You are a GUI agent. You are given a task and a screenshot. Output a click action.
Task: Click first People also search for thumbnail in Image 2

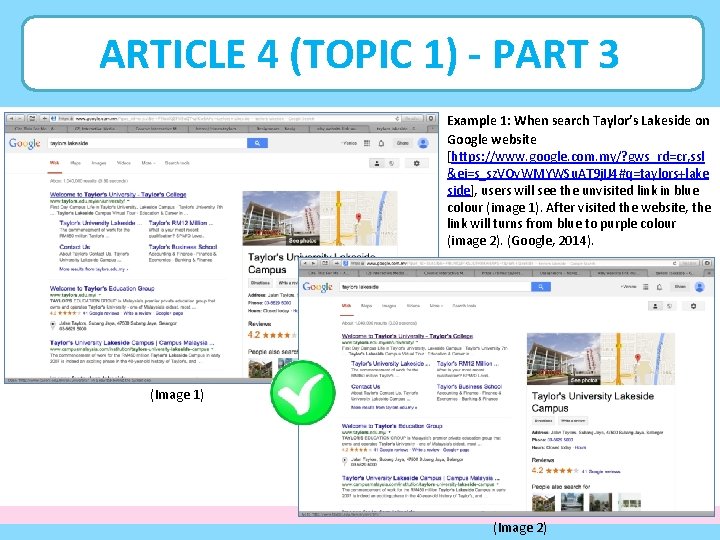(x=543, y=502)
